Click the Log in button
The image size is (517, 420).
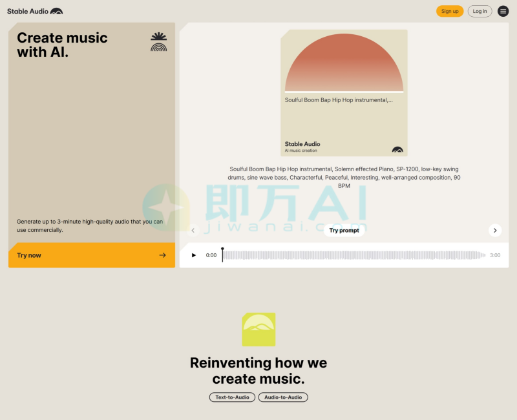480,11
